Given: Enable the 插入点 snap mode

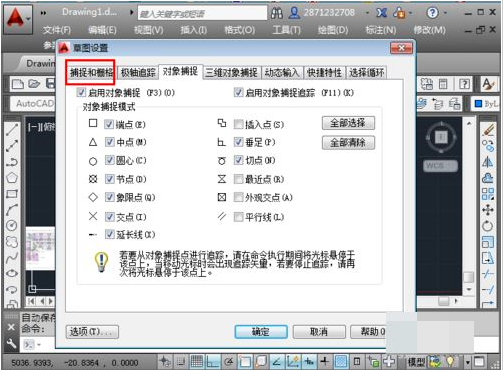Looking at the screenshot, I should tap(238, 125).
